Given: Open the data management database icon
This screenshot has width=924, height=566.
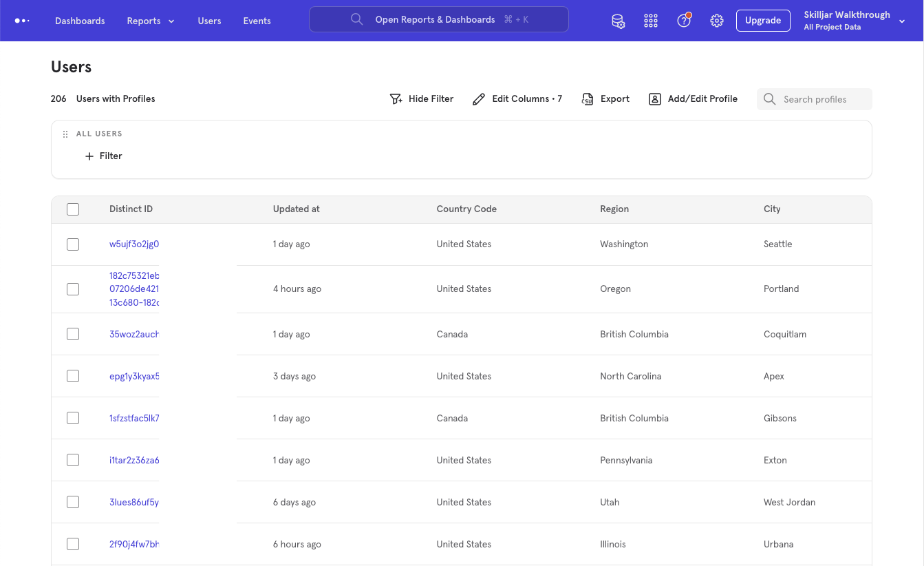Looking at the screenshot, I should pyautogui.click(x=618, y=21).
